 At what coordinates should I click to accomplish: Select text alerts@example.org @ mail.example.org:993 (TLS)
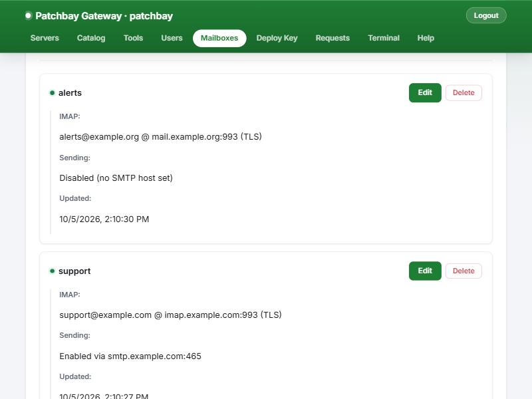pyautogui.click(x=160, y=137)
